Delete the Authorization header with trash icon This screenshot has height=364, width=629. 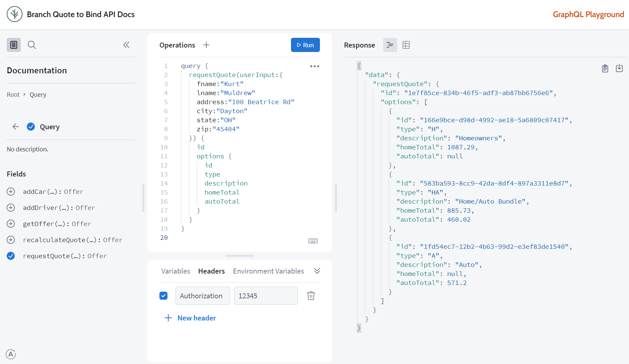click(x=311, y=296)
